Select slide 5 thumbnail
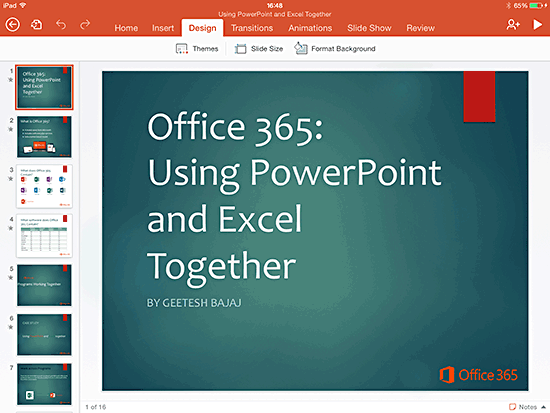The width and height of the screenshot is (550, 413). pyautogui.click(x=44, y=285)
